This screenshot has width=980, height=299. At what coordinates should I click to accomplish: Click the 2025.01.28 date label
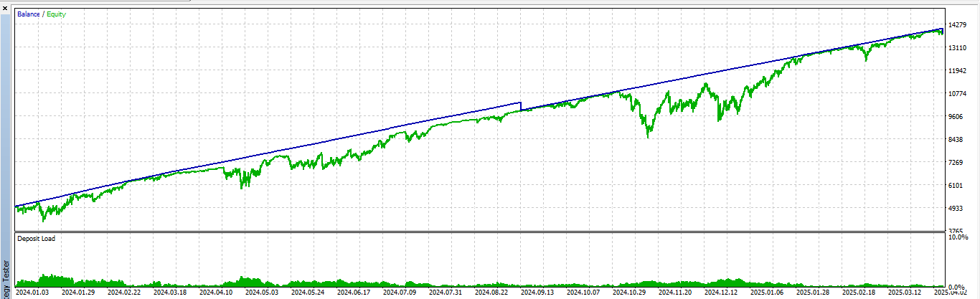pyautogui.click(x=814, y=293)
